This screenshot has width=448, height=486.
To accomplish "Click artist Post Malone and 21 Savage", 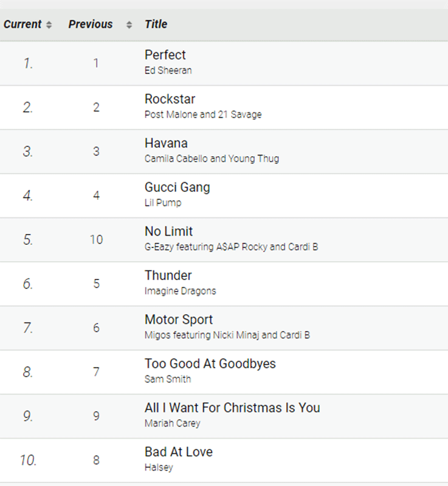I will click(x=203, y=115).
